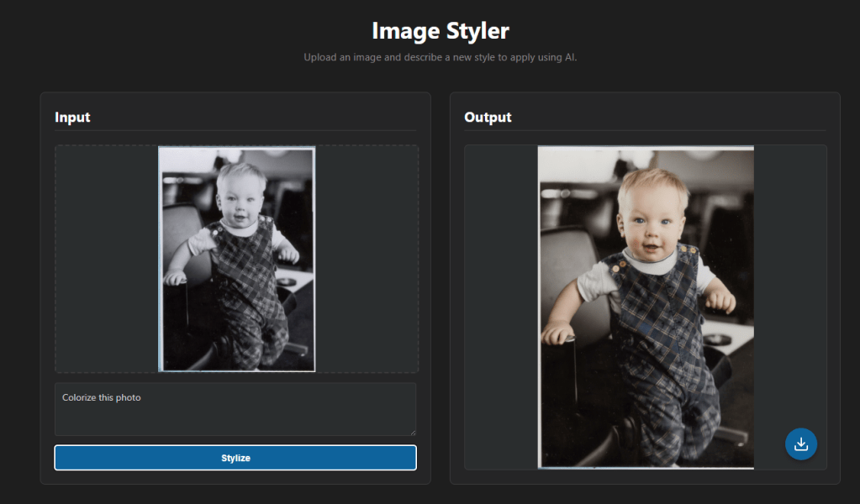Click the baby's blond hair in the output image

pyautogui.click(x=652, y=185)
